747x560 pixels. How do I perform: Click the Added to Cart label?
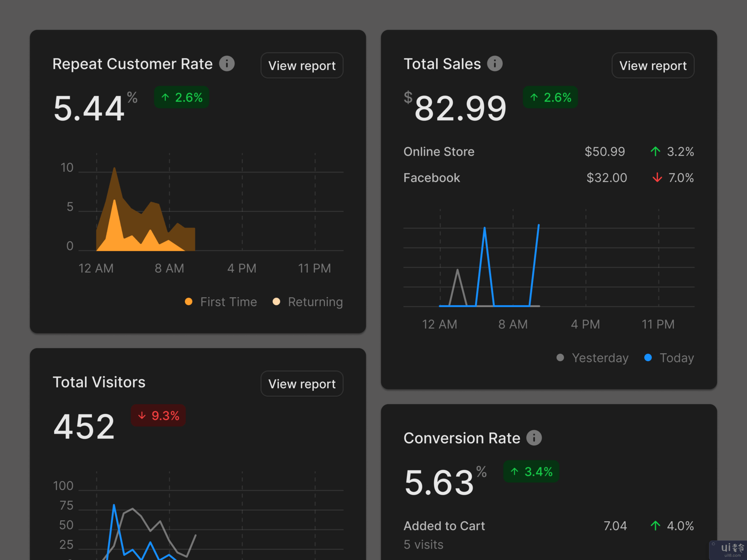[444, 526]
